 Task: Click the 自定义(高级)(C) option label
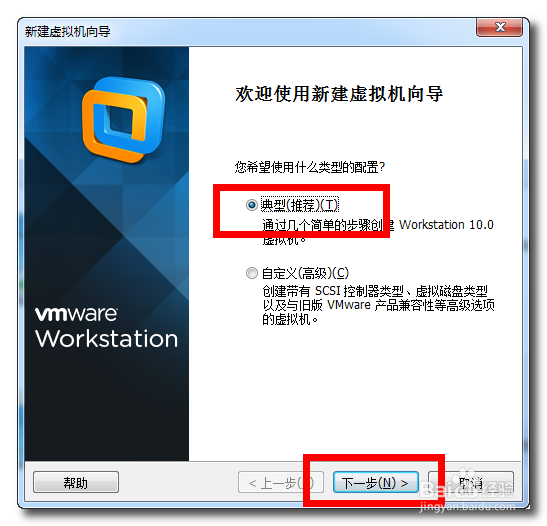point(305,273)
